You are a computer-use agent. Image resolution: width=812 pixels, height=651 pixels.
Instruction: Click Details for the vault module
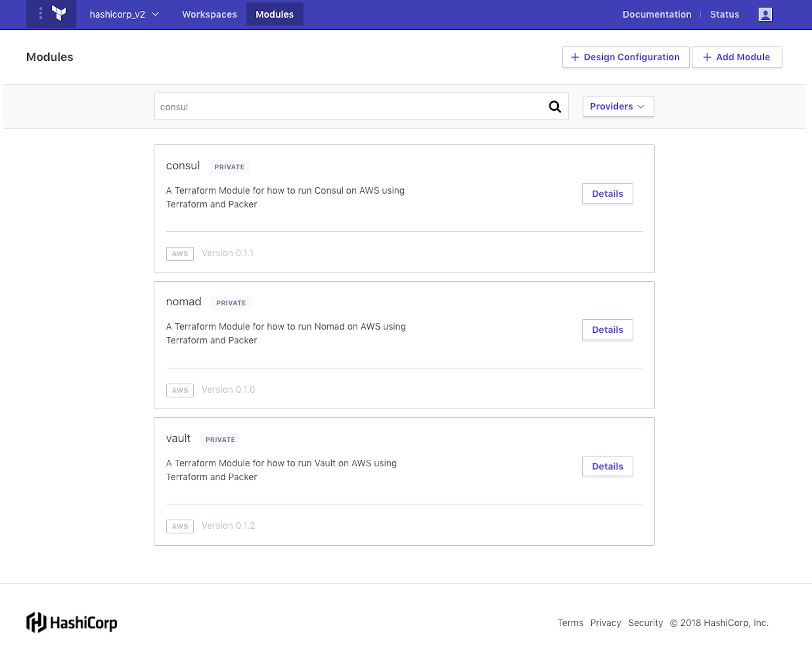click(x=607, y=466)
